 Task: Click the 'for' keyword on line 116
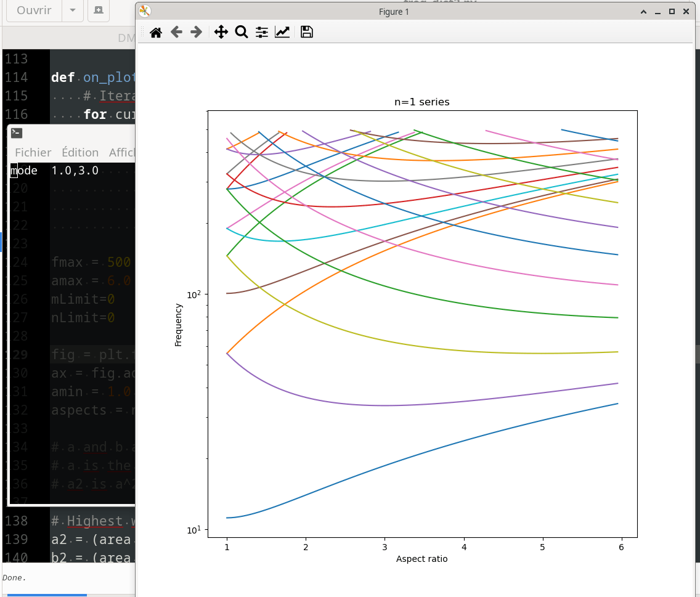pyautogui.click(x=95, y=115)
